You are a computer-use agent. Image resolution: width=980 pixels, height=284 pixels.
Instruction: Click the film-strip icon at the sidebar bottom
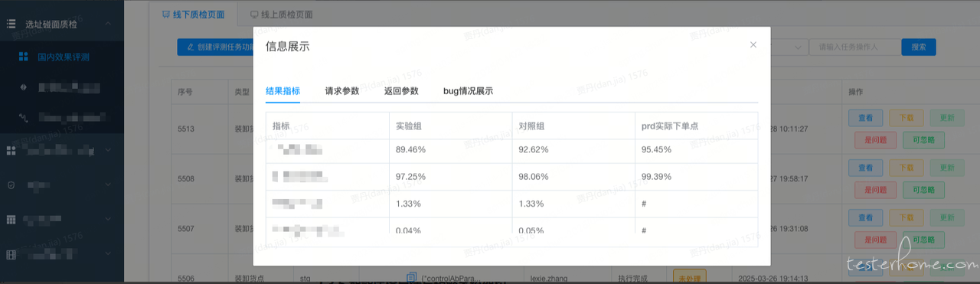click(x=11, y=253)
